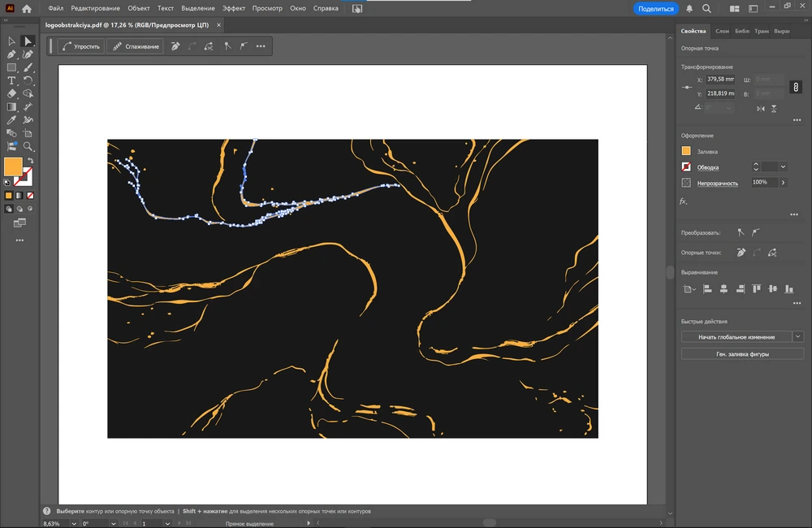Click the Упростить button
This screenshot has height=528, width=812.
click(x=81, y=46)
